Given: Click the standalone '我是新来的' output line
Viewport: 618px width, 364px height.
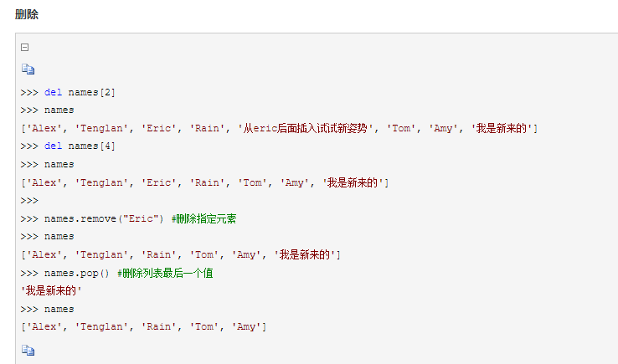Looking at the screenshot, I should click(x=52, y=291).
